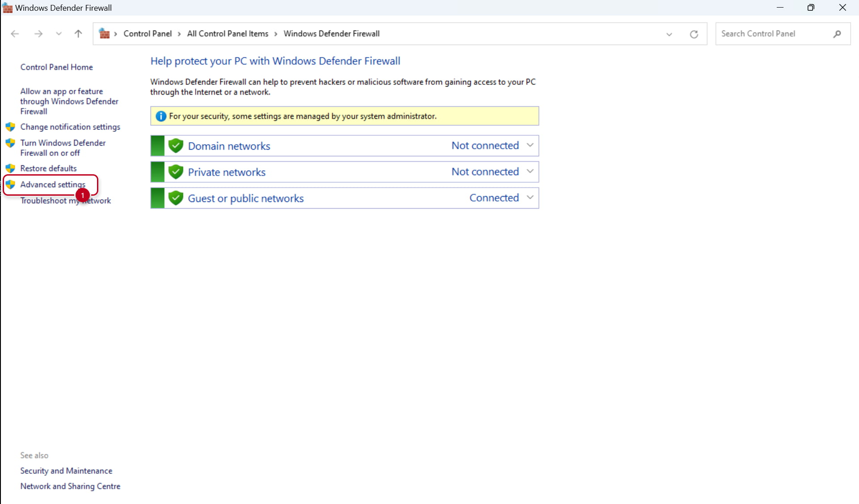Click the search magnifier icon
Viewport: 859px width, 504px height.
[837, 34]
